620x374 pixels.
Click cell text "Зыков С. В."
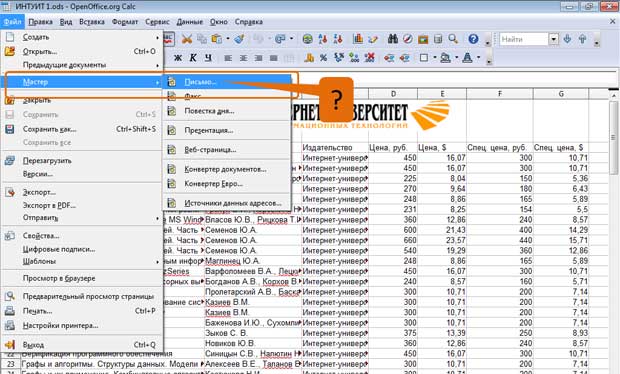point(226,333)
